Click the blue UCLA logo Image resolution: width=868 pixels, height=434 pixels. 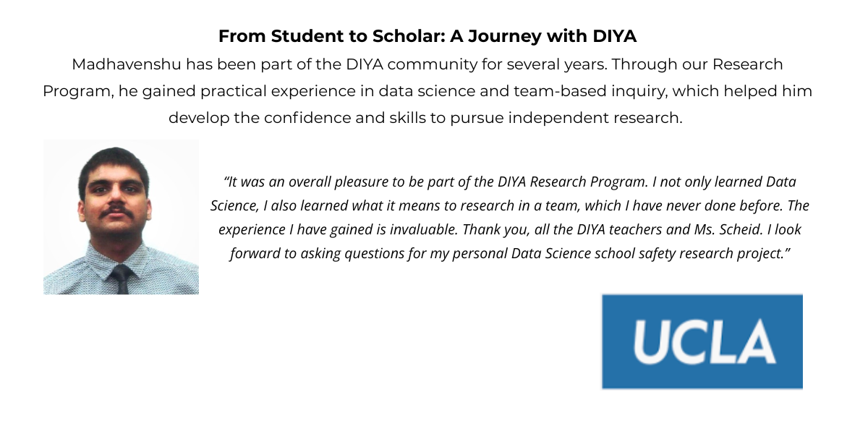tap(702, 341)
